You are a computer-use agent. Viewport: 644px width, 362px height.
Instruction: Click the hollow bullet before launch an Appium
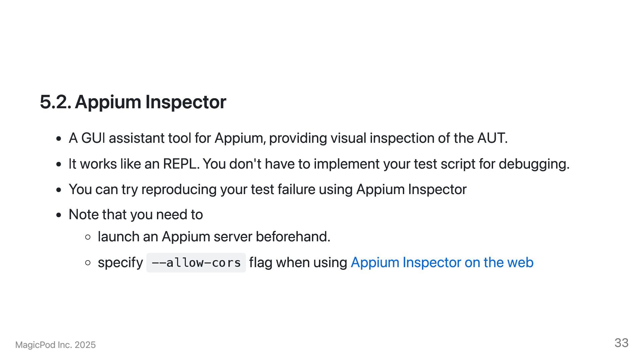88,237
